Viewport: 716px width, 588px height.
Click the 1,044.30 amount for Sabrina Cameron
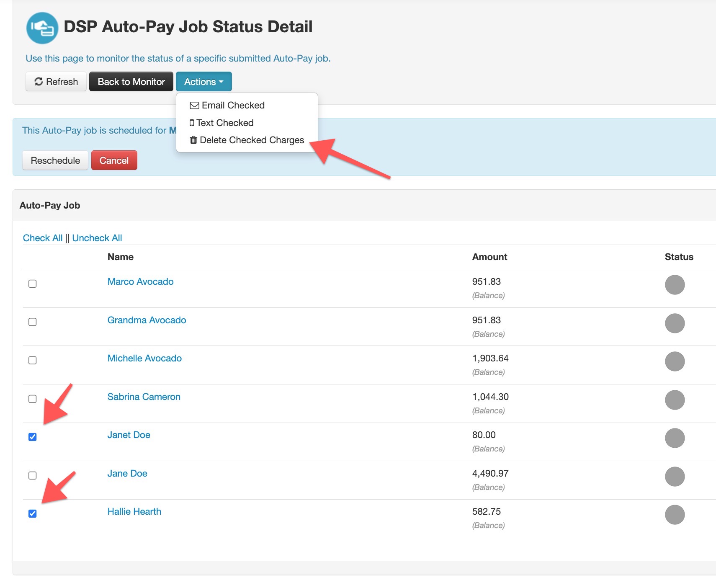coord(490,397)
